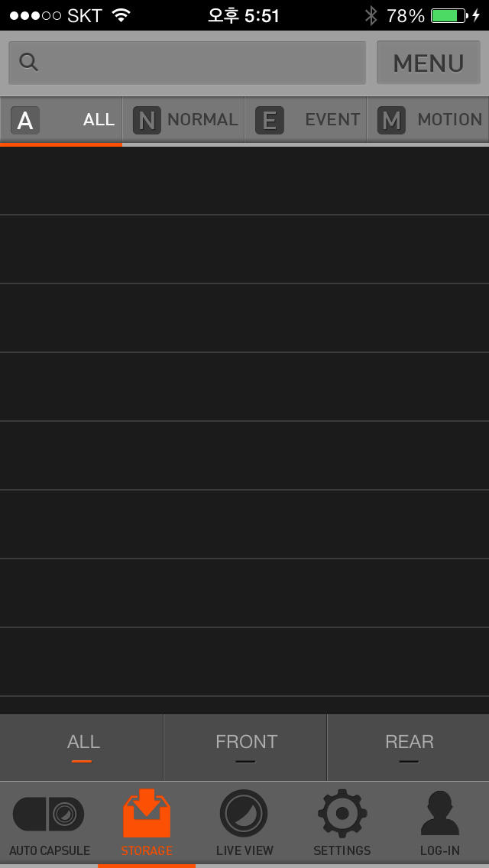489x868 pixels.
Task: Tap the Auto Capsule icon
Action: coord(49,815)
